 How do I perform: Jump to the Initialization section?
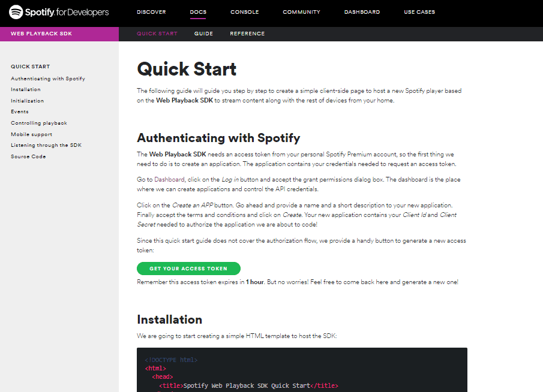point(29,100)
